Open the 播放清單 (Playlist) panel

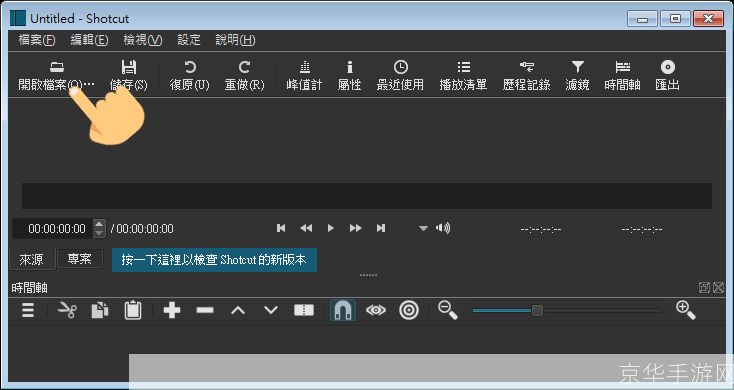point(463,76)
